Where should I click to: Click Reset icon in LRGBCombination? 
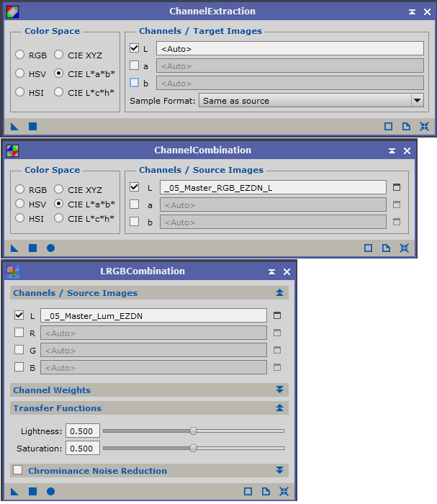click(x=284, y=491)
